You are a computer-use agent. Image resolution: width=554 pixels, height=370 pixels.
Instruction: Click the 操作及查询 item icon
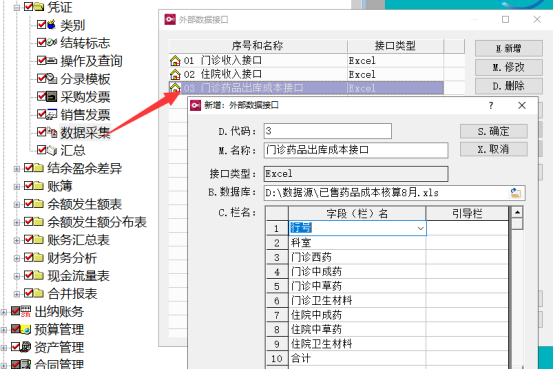pos(52,60)
